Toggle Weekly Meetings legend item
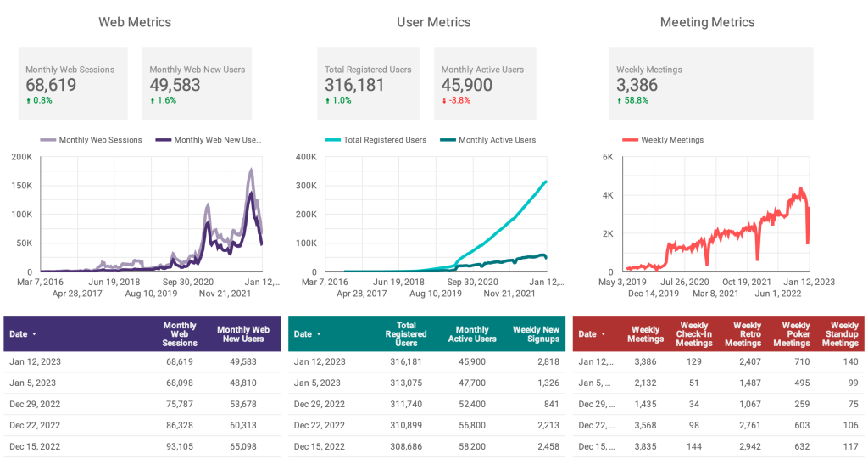The width and height of the screenshot is (868, 470). (663, 140)
